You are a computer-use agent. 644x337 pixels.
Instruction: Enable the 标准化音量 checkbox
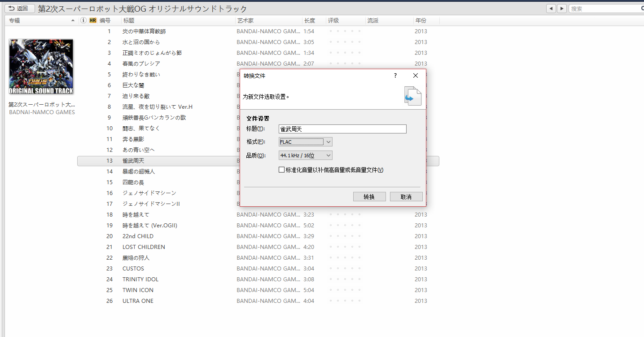point(281,170)
